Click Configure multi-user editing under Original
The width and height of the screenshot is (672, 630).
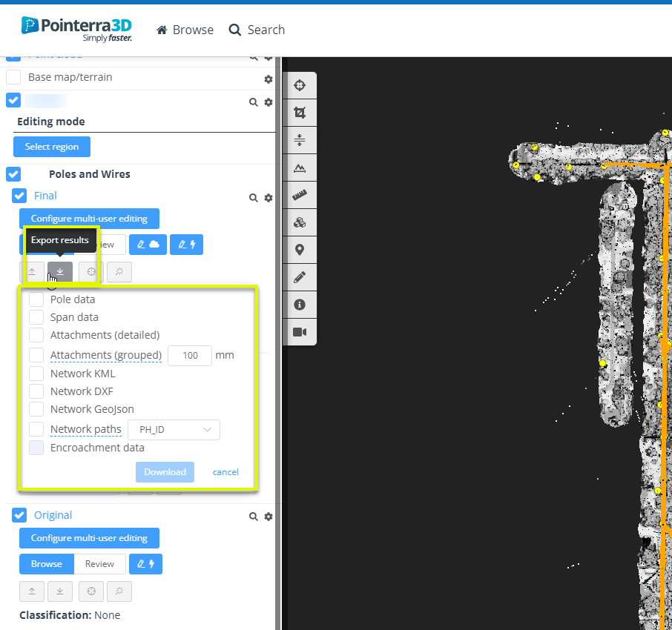89,538
